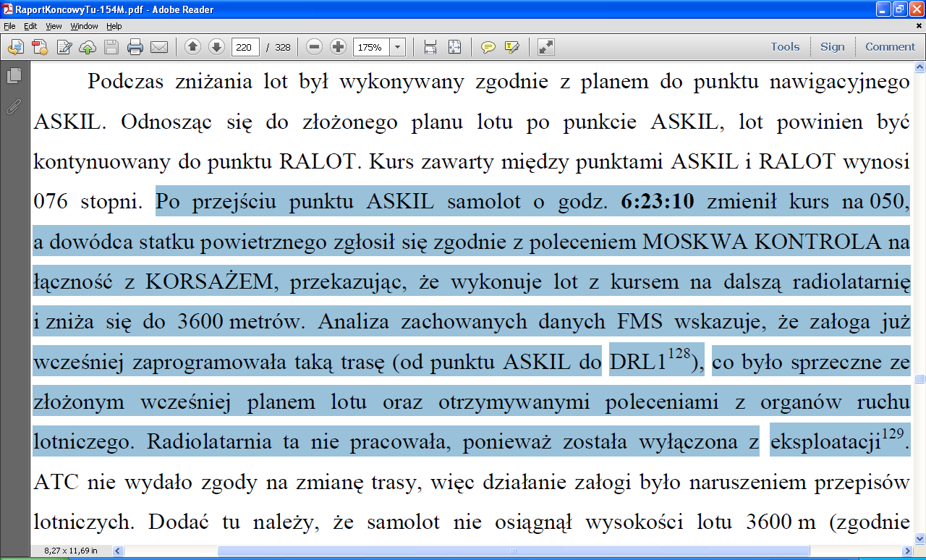Image resolution: width=926 pixels, height=560 pixels.
Task: Click the zoom level field showing 175%
Action: 371,47
